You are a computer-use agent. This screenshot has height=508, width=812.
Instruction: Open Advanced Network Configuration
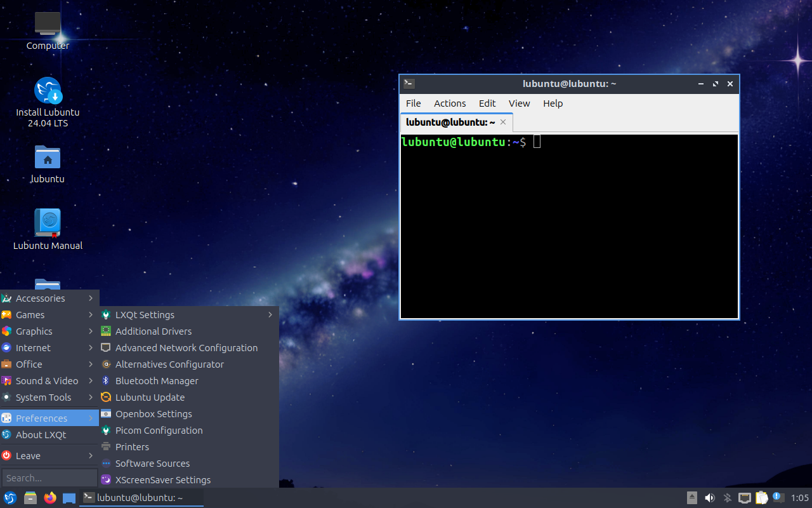coord(189,348)
